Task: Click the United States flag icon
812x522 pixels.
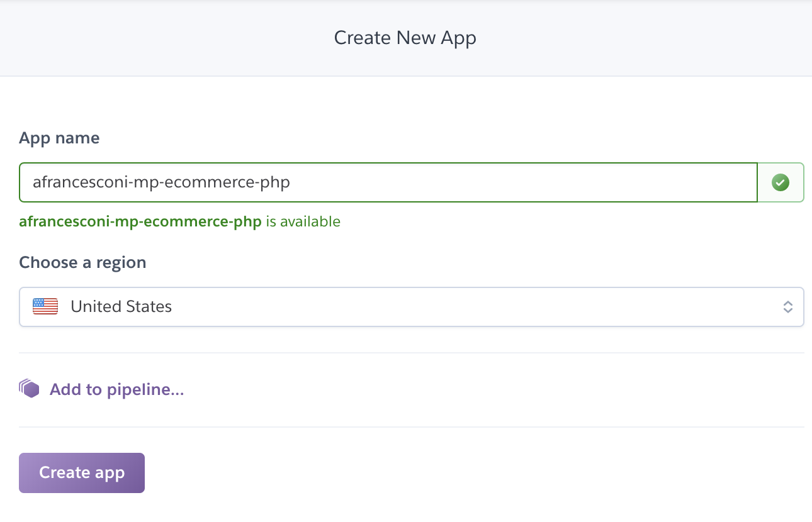Action: [x=45, y=306]
